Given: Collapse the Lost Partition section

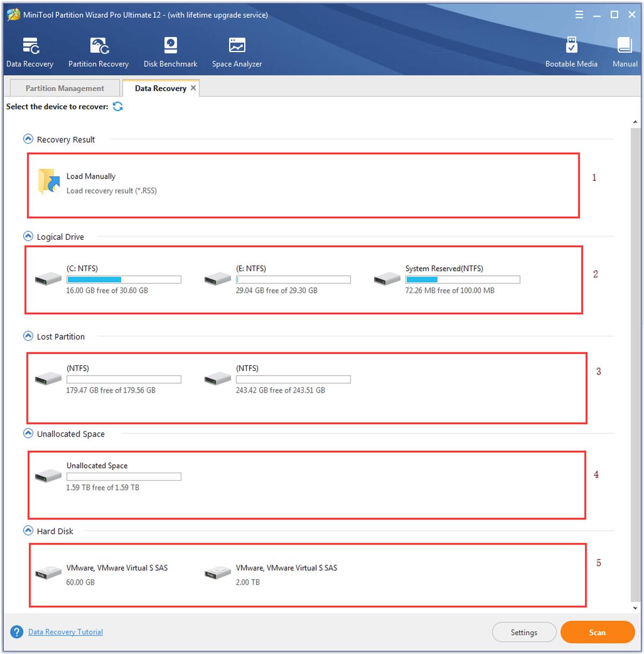Looking at the screenshot, I should [x=28, y=336].
